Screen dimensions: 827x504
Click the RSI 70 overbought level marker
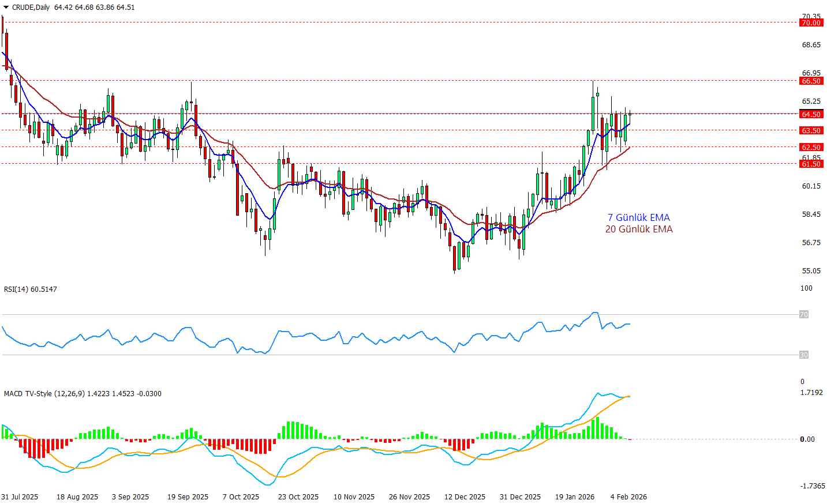click(x=803, y=315)
